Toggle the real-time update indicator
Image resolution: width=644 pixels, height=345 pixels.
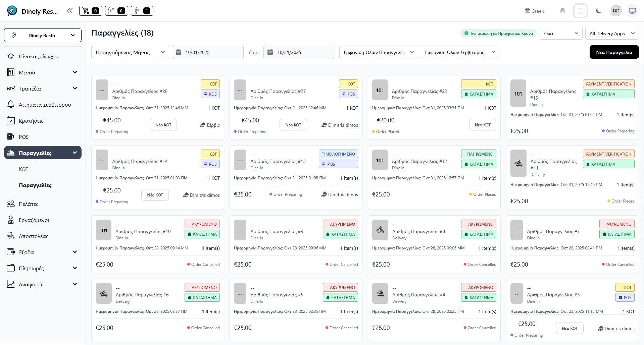tap(498, 34)
